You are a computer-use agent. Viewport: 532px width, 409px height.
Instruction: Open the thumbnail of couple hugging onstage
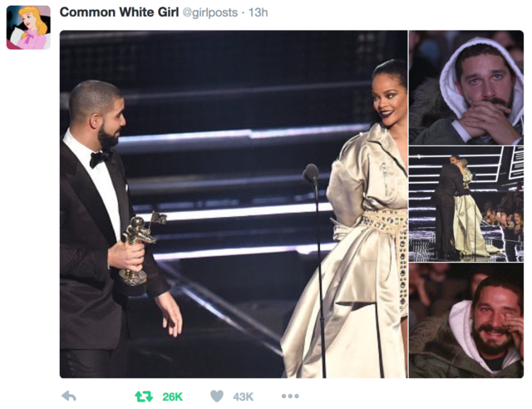coord(466,204)
